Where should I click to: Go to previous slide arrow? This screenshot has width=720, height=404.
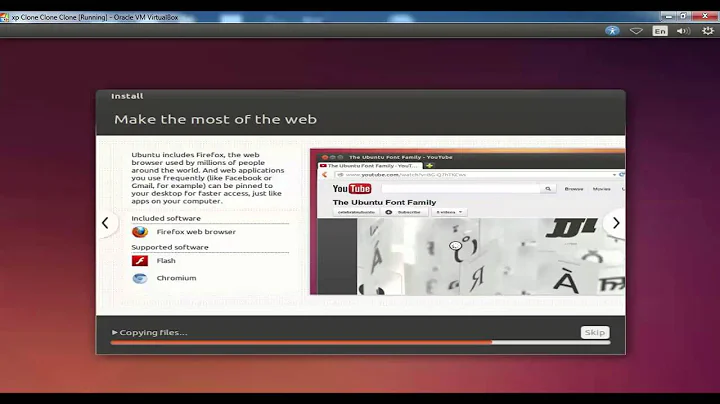[105, 223]
